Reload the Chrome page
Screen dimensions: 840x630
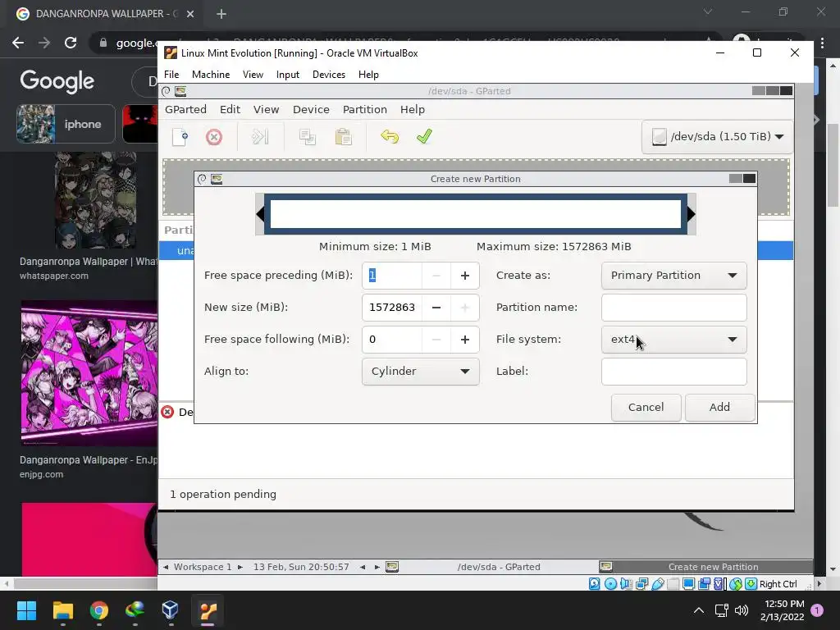pos(71,43)
